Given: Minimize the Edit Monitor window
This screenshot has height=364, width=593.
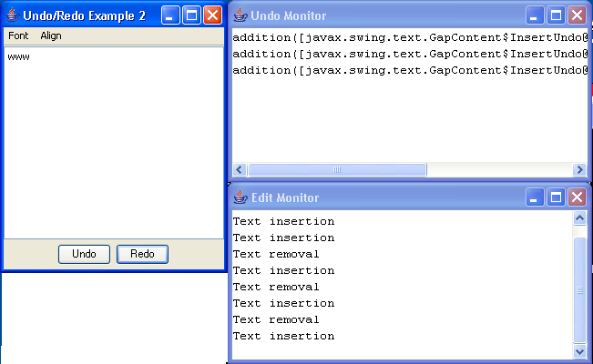Looking at the screenshot, I should click(x=535, y=197).
